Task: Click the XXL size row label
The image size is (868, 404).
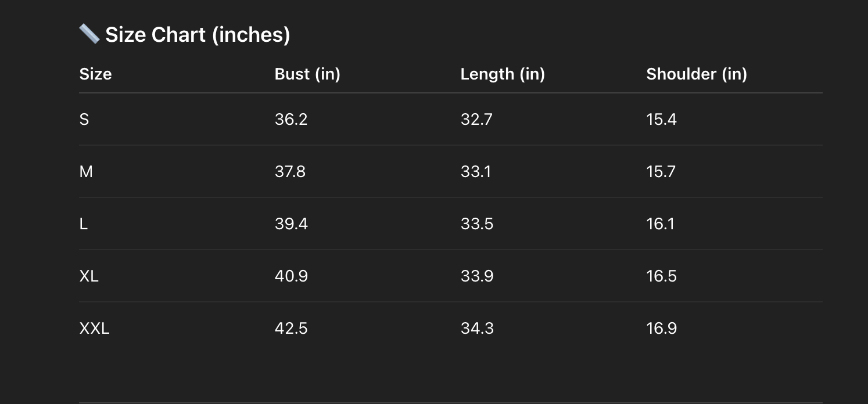Action: pos(94,329)
